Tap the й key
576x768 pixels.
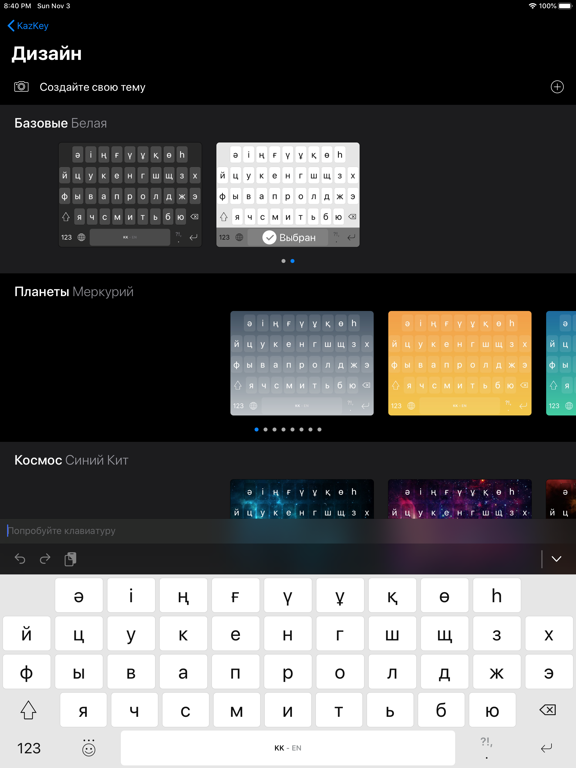tap(26, 633)
